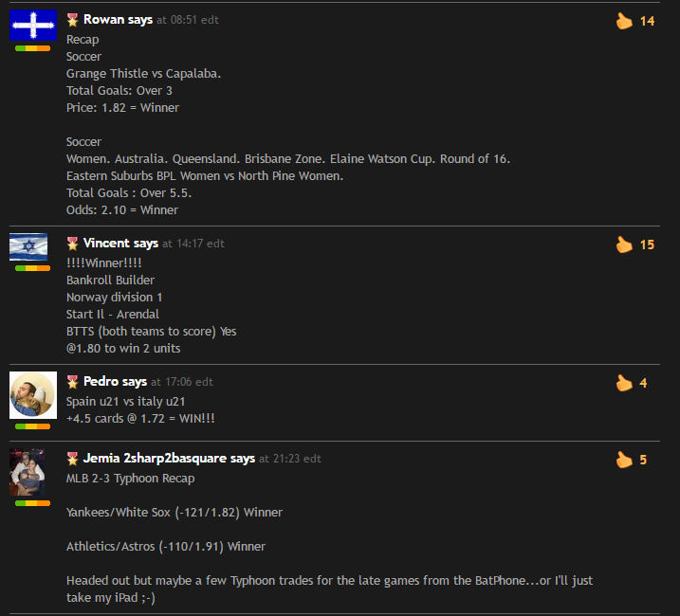This screenshot has width=680, height=616.
Task: Click rating bar under Rowan's avatar
Action: coord(32,48)
